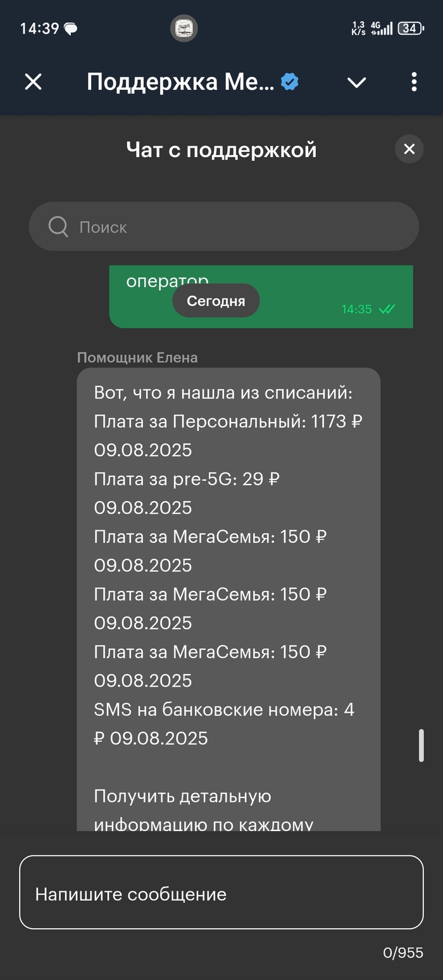
Task: Close the support page with the X icon
Action: pos(33,82)
